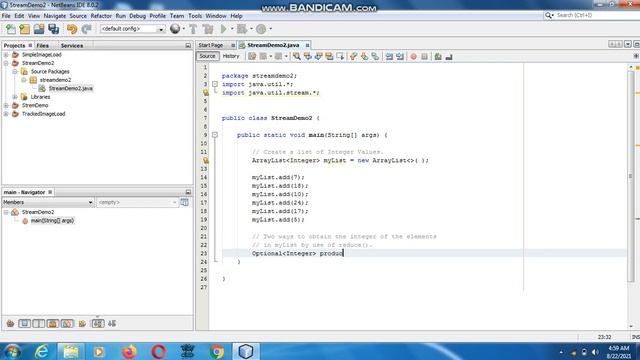
Task: Switch to the Start Page tab
Action: click(x=211, y=45)
